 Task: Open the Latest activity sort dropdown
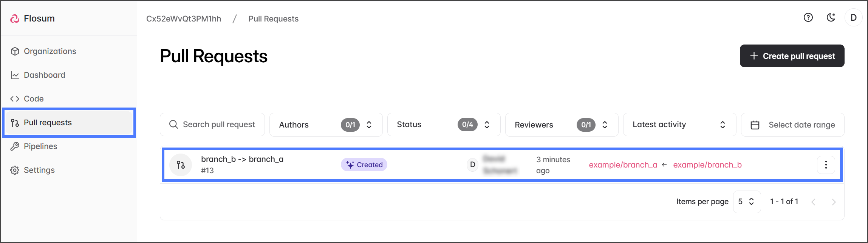[x=679, y=125]
